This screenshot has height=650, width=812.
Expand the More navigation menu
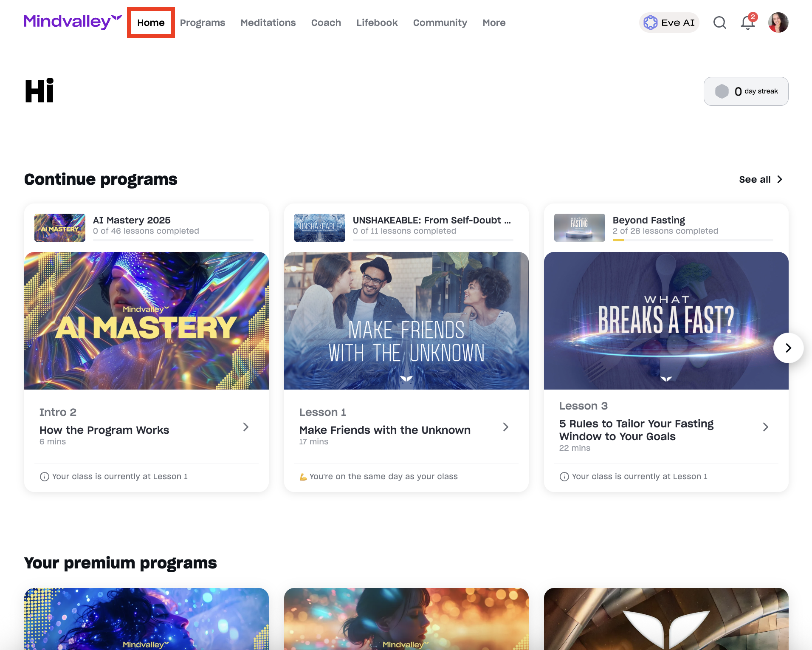pos(494,23)
